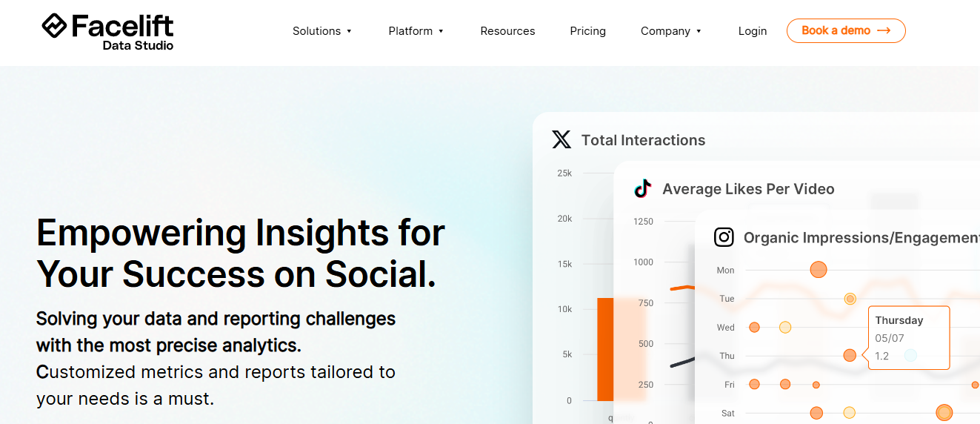Click the Average Likes Per Video title
The image size is (980, 424).
point(748,189)
